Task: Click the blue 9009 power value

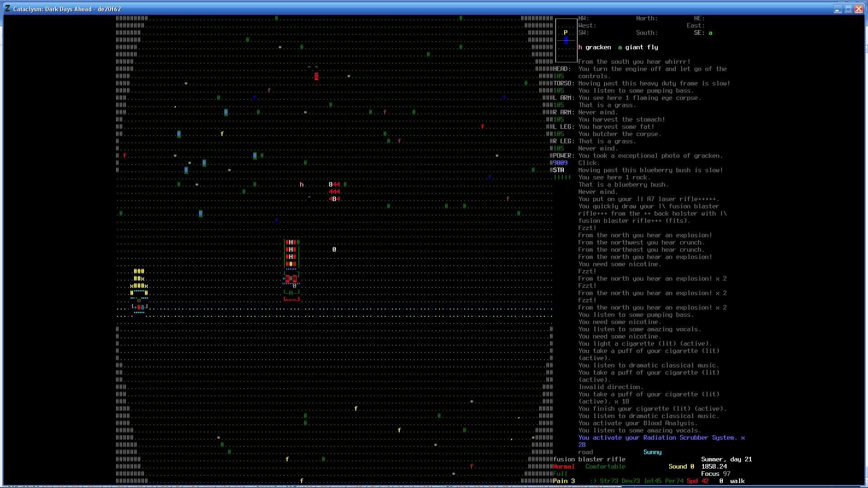Action: [x=560, y=163]
